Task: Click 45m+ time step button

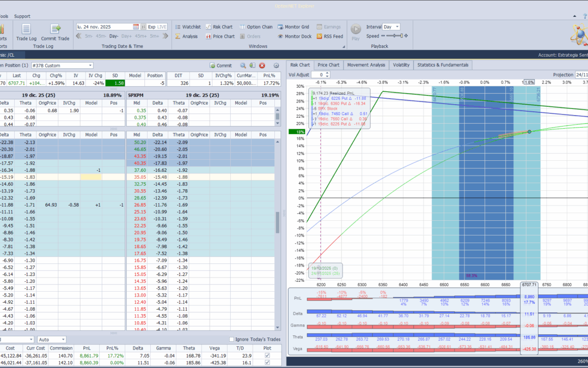Action: point(140,36)
